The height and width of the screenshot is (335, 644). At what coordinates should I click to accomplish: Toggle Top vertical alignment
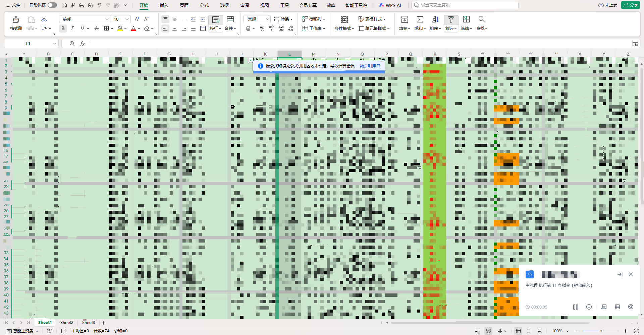coord(165,19)
